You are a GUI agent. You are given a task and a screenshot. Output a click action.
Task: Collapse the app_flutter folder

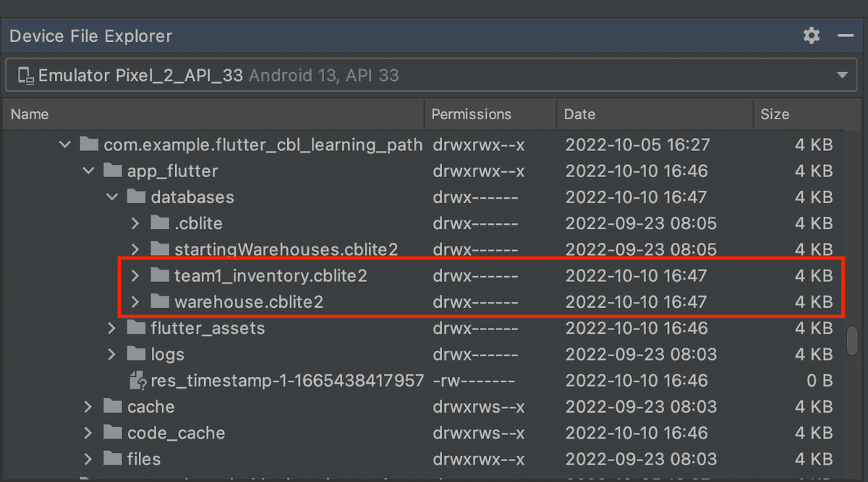pyautogui.click(x=88, y=171)
